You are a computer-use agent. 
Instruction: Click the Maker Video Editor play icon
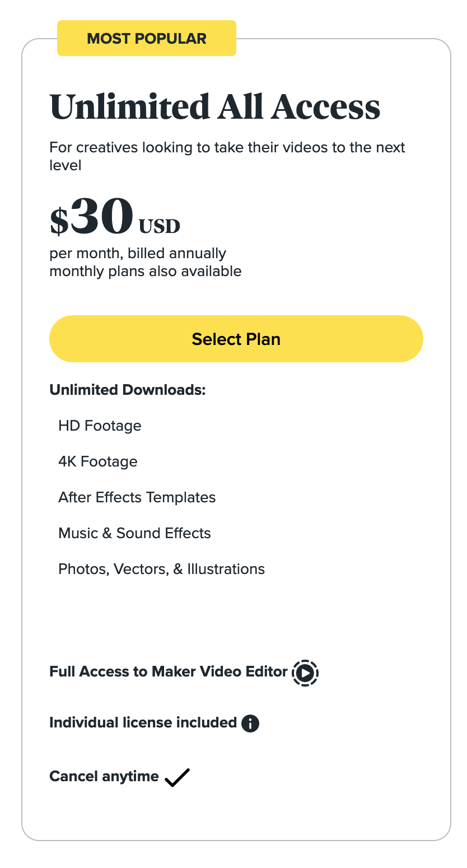tap(305, 673)
